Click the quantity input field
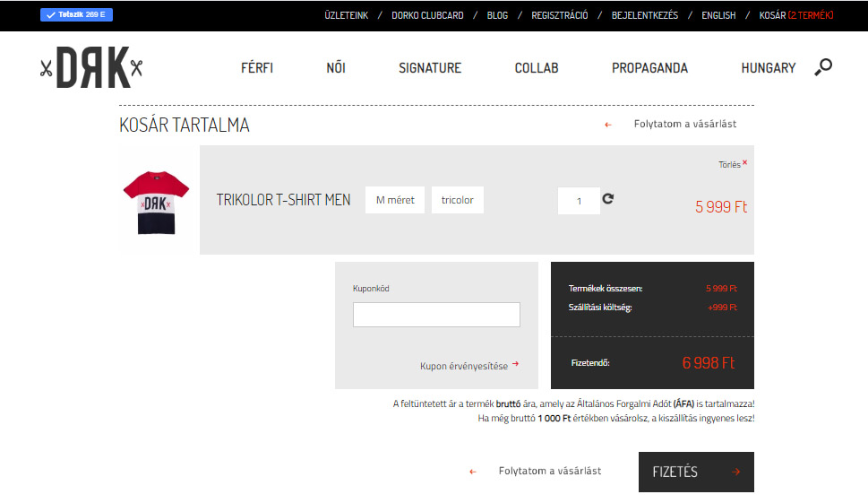Screen dimensions: 868x503 pos(578,201)
